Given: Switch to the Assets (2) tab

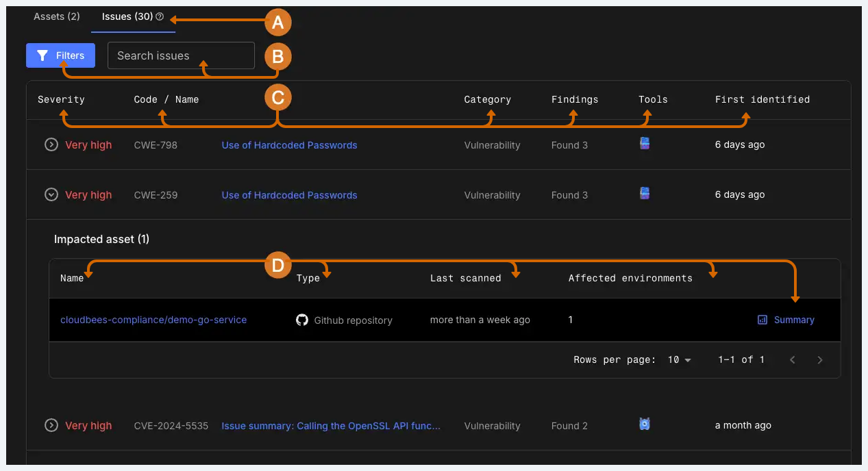Looking at the screenshot, I should [x=57, y=16].
